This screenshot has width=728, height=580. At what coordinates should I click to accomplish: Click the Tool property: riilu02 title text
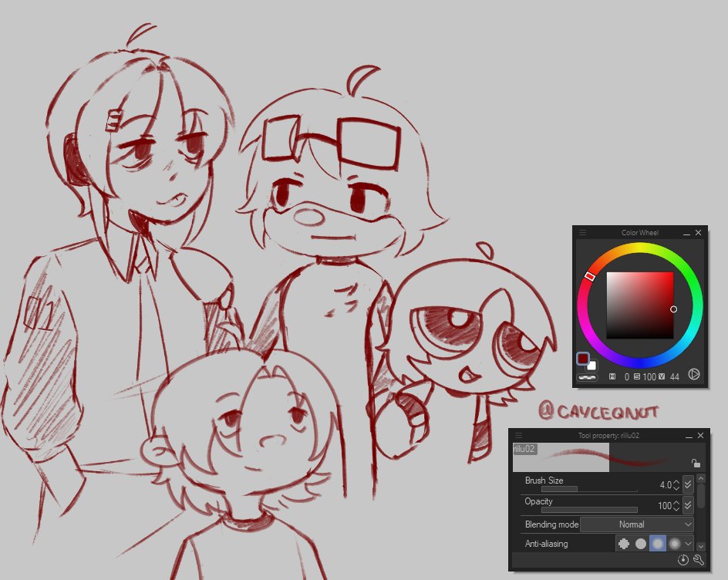click(x=608, y=436)
